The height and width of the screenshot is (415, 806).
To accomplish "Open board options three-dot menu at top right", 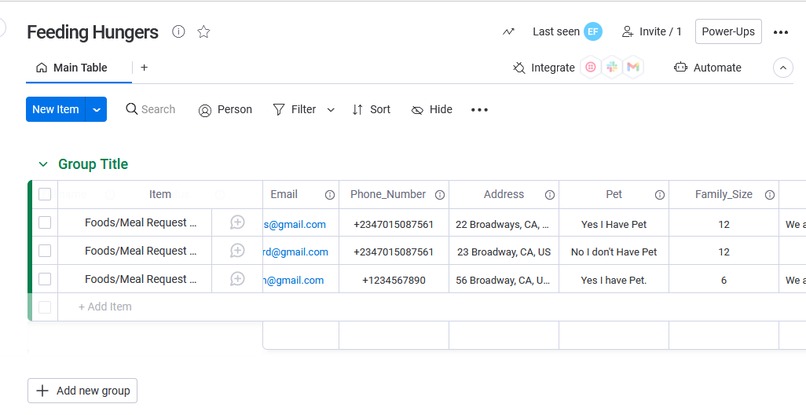I will tap(780, 32).
